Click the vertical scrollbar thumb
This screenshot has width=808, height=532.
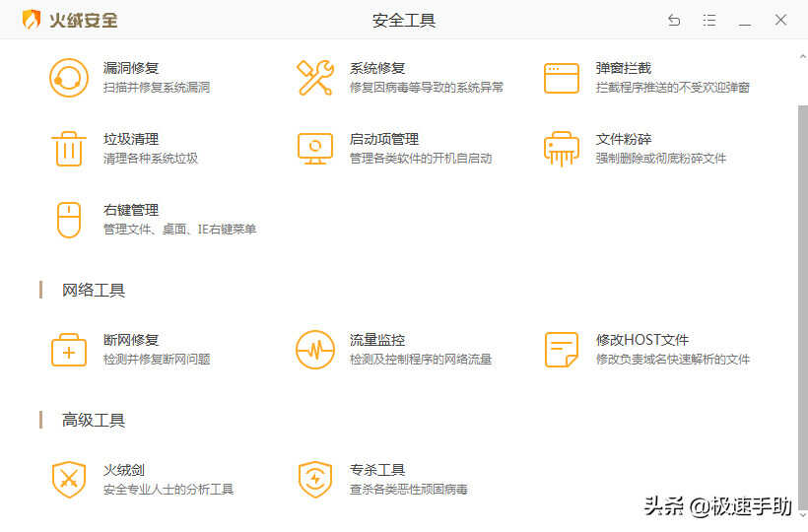click(803, 306)
